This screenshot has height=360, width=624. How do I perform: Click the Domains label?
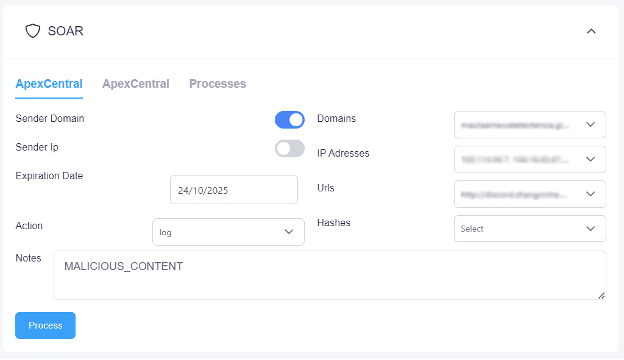point(336,119)
